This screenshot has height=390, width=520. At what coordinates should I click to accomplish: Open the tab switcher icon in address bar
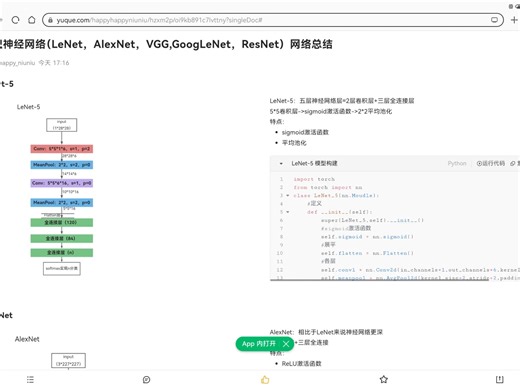click(495, 20)
